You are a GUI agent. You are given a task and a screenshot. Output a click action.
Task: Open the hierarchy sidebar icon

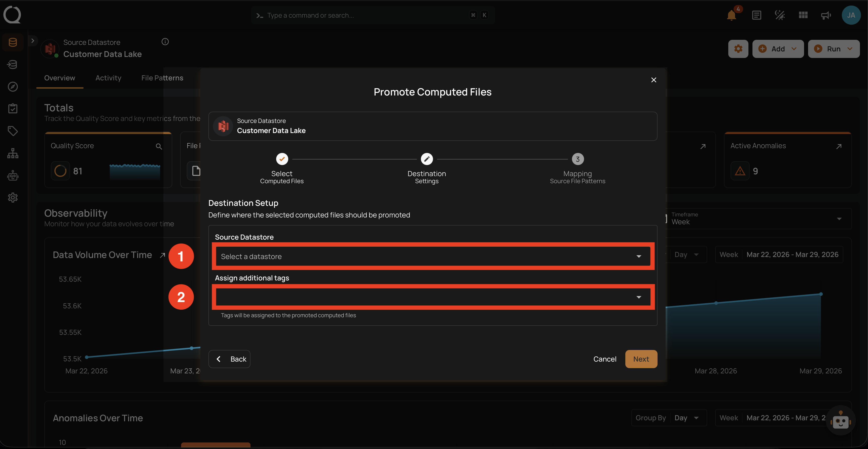point(13,153)
